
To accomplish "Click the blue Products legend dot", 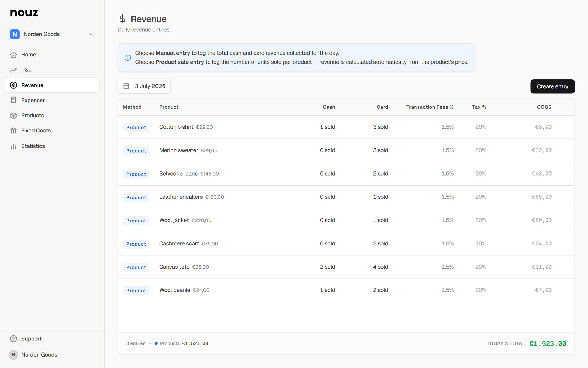I will coord(156,343).
